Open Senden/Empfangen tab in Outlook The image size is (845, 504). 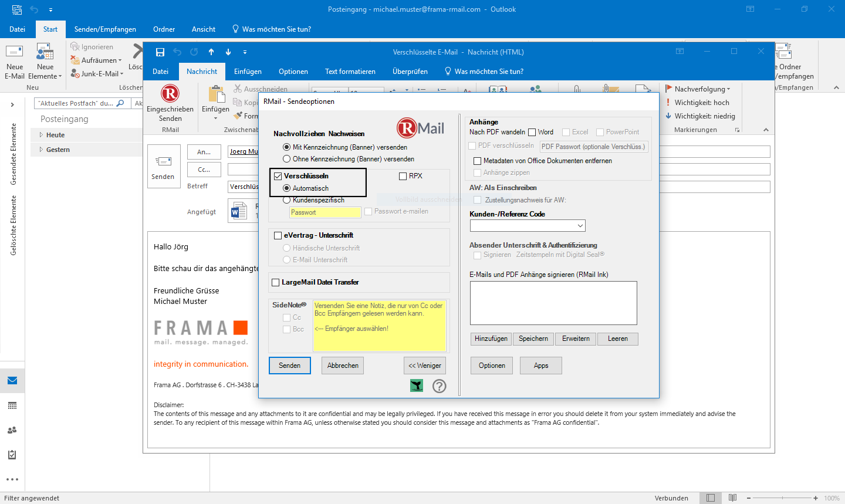point(105,29)
